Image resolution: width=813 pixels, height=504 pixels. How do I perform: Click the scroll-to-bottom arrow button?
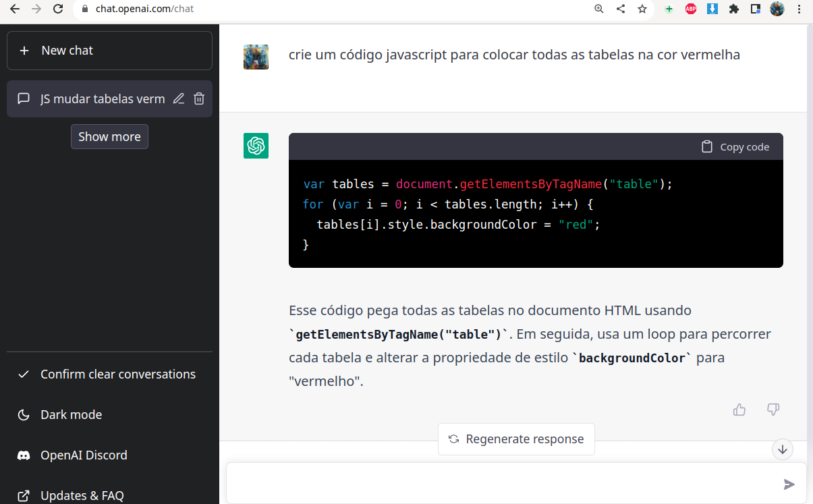click(x=783, y=449)
